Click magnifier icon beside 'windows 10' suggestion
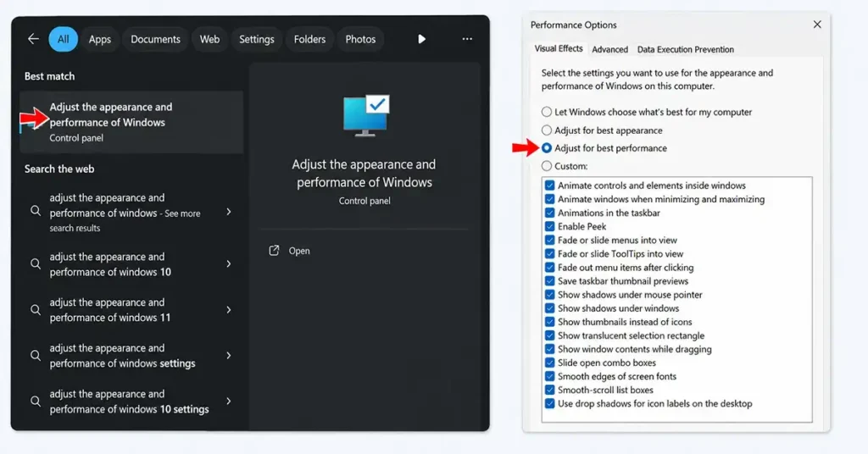The width and height of the screenshot is (868, 454). click(36, 263)
